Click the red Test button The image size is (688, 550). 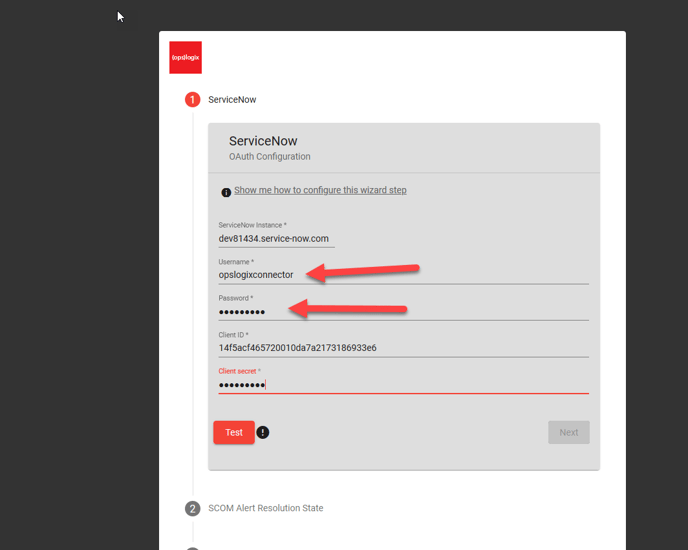pos(234,432)
